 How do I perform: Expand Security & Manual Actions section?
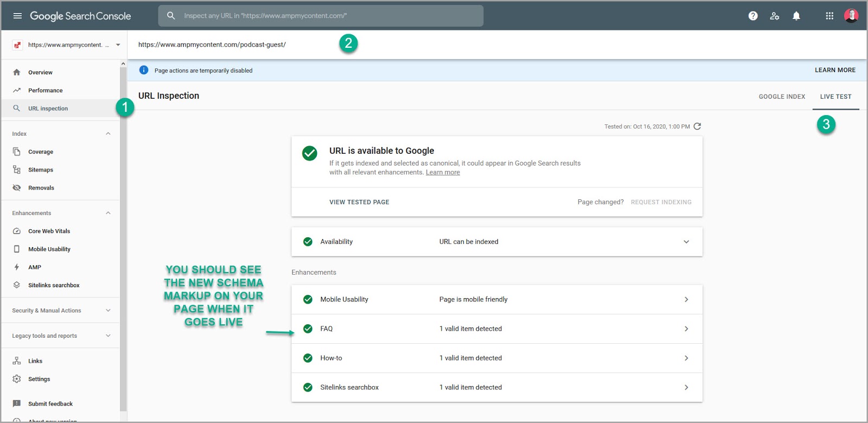point(108,311)
